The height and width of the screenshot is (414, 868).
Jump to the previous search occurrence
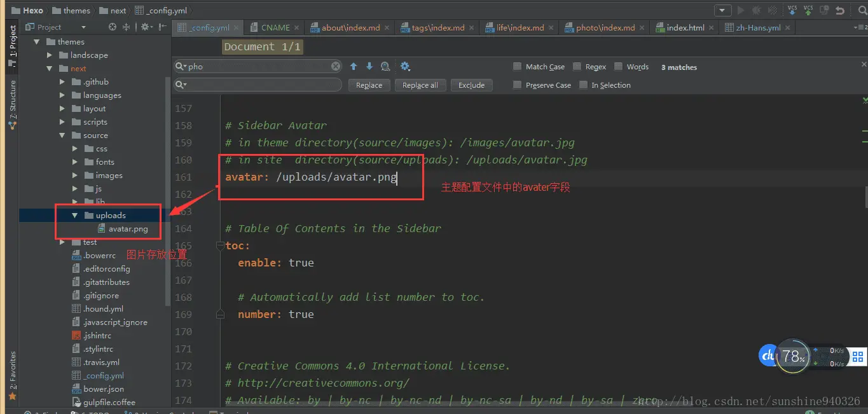[x=354, y=66]
